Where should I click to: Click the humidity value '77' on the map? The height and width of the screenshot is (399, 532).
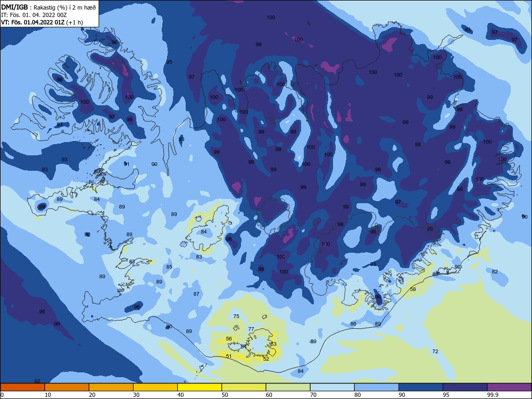251,329
